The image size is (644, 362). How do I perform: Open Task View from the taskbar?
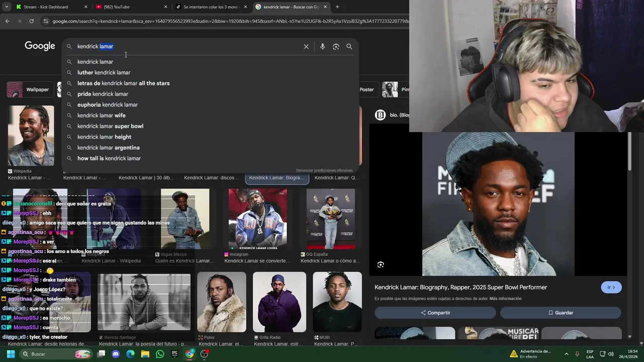(101, 354)
